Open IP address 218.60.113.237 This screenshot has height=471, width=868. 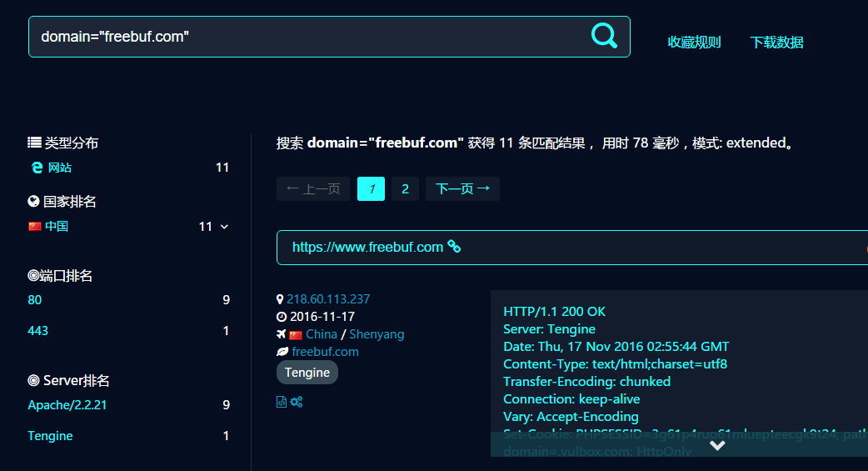[x=328, y=299]
